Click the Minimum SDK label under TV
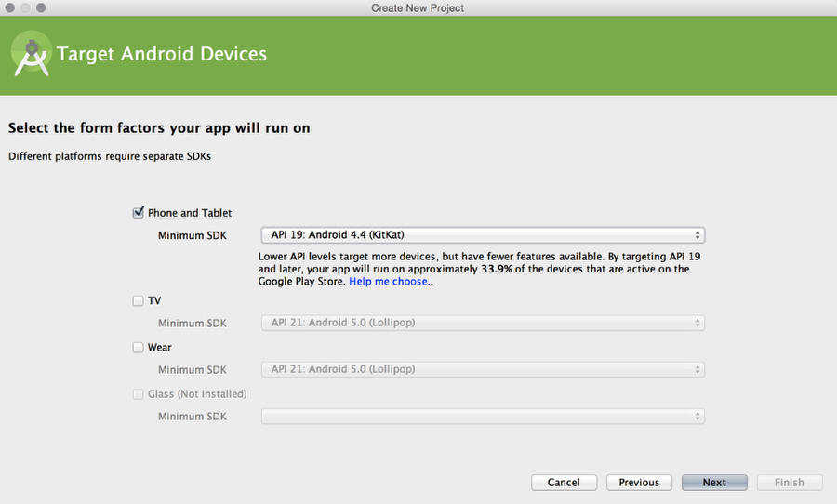 click(x=193, y=323)
